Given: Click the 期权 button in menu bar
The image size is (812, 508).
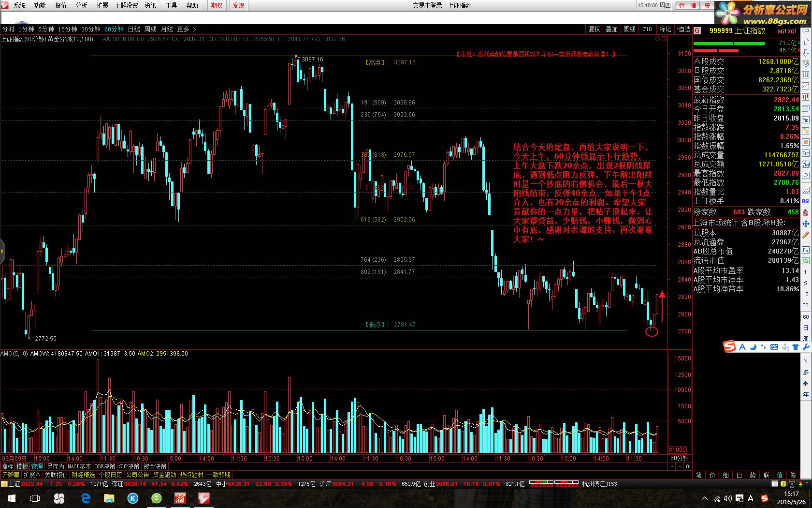Looking at the screenshot, I should click(x=217, y=5).
